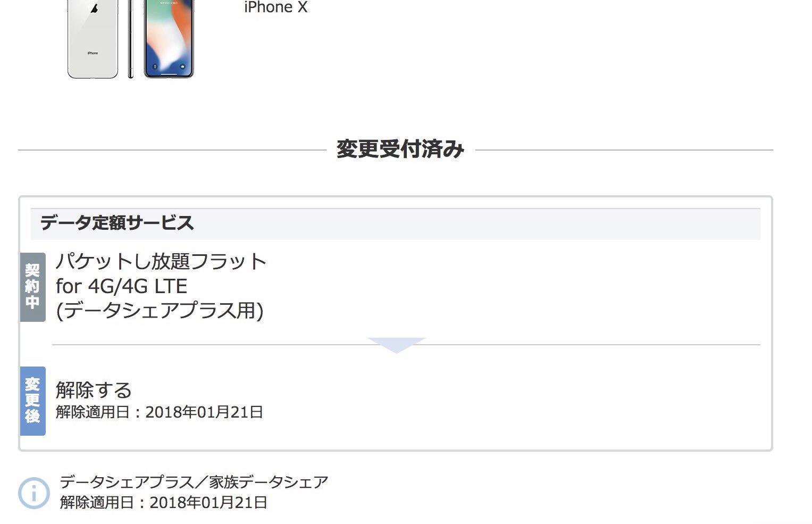Click データシェアプラス／家族データシェア notice text
Image resolution: width=812 pixels, height=524 pixels.
point(194,482)
